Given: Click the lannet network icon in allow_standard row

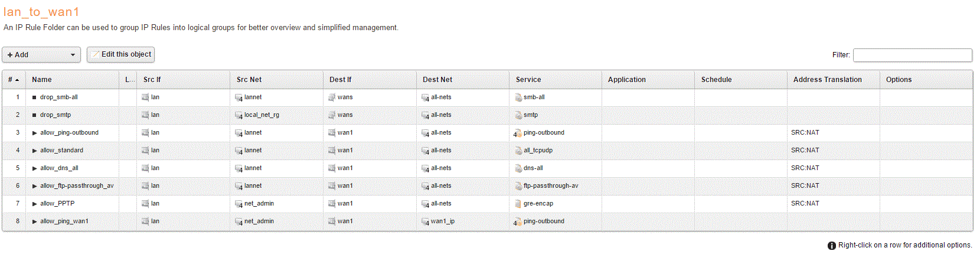Looking at the screenshot, I should click(x=239, y=151).
